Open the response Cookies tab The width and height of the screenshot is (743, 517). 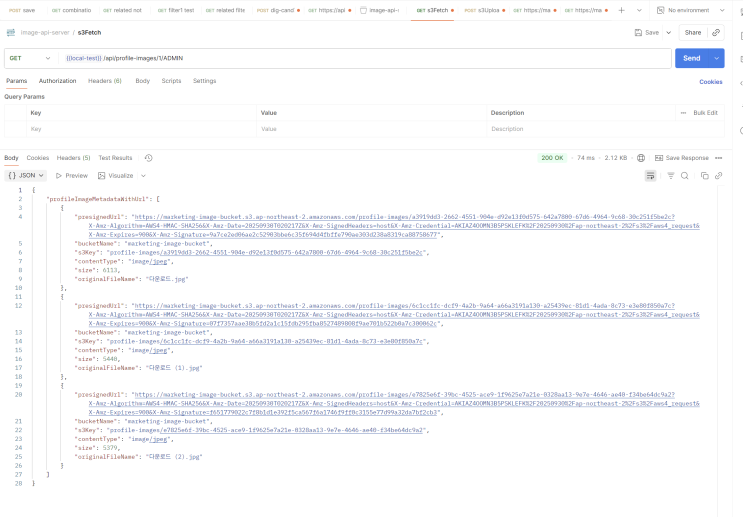point(37,158)
